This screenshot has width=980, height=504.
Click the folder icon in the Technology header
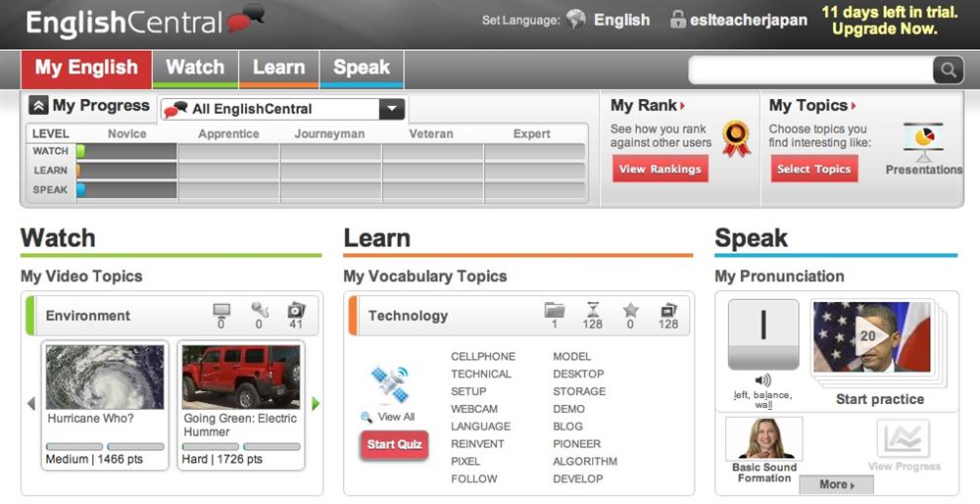pyautogui.click(x=555, y=310)
